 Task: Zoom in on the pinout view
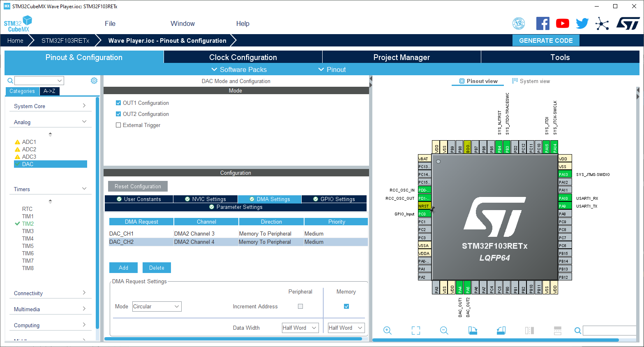pos(387,331)
